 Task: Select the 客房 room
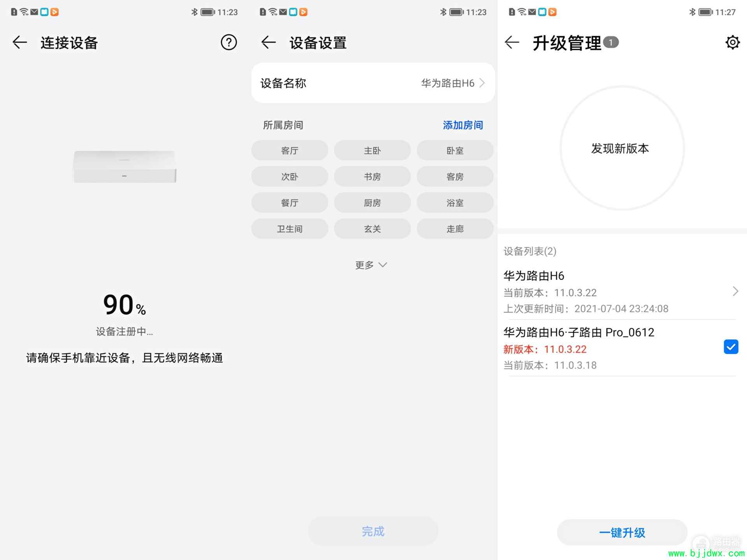[x=455, y=177]
